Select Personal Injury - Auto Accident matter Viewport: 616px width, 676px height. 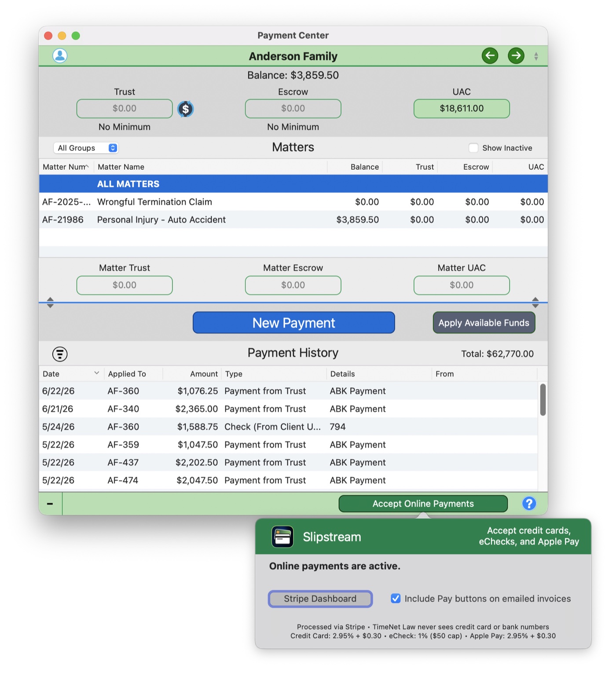point(293,219)
